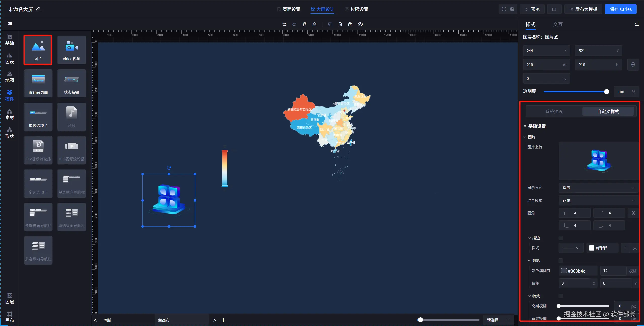Switch to dark mode moon icon

512,9
